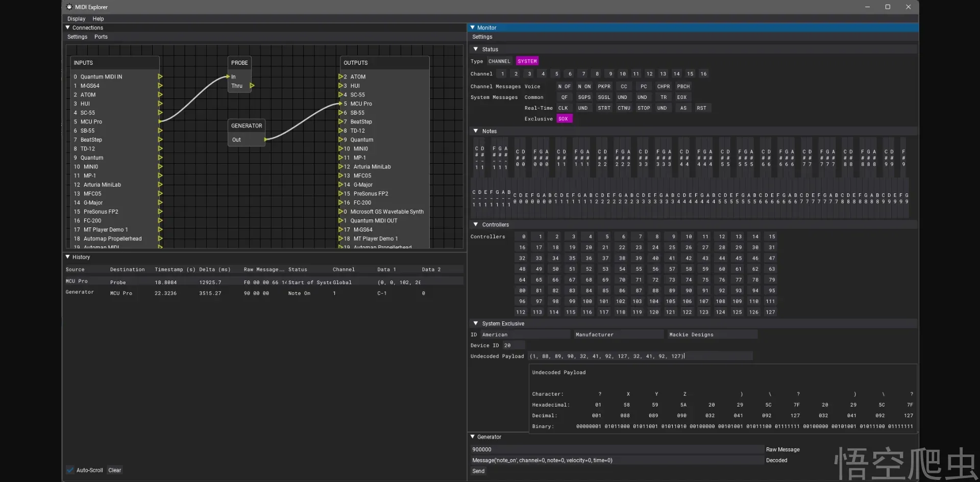Click the Probe In pin

[x=228, y=77]
